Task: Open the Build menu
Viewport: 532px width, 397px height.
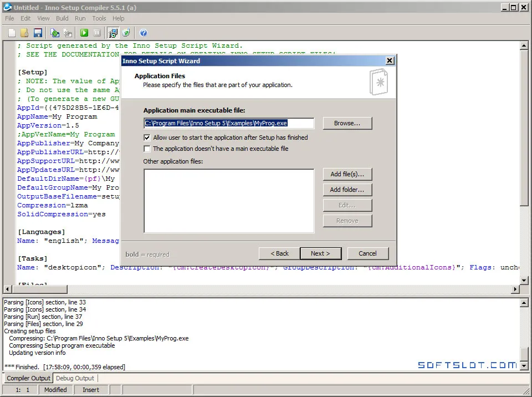Action: [x=62, y=18]
